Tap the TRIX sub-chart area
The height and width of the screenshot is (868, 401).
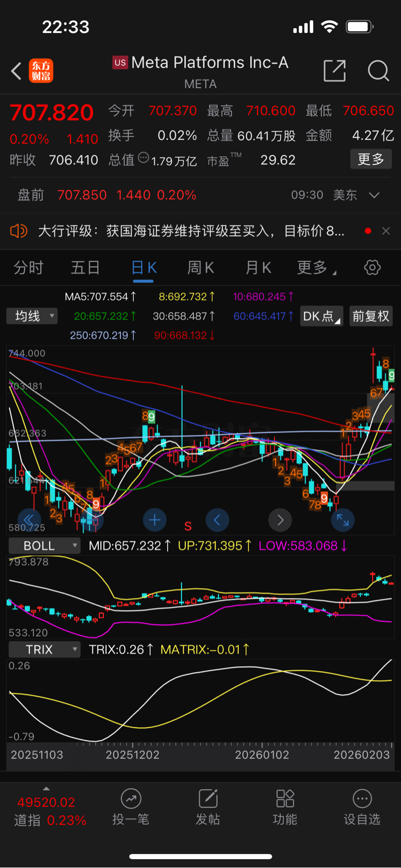pyautogui.click(x=200, y=700)
